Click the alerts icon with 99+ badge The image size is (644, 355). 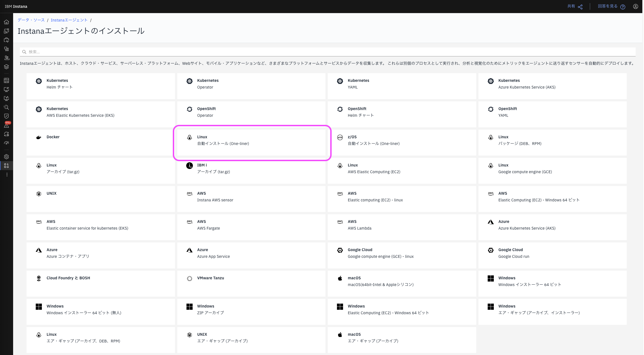[6, 125]
